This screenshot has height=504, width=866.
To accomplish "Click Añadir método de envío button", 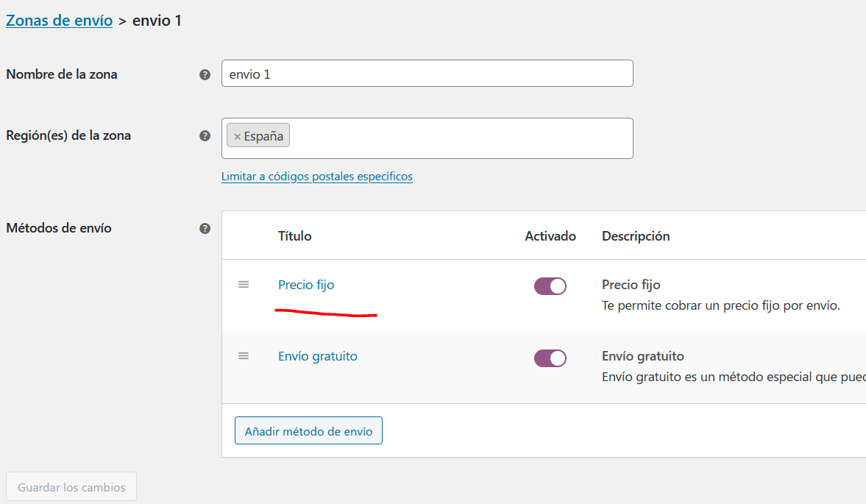I will click(308, 430).
